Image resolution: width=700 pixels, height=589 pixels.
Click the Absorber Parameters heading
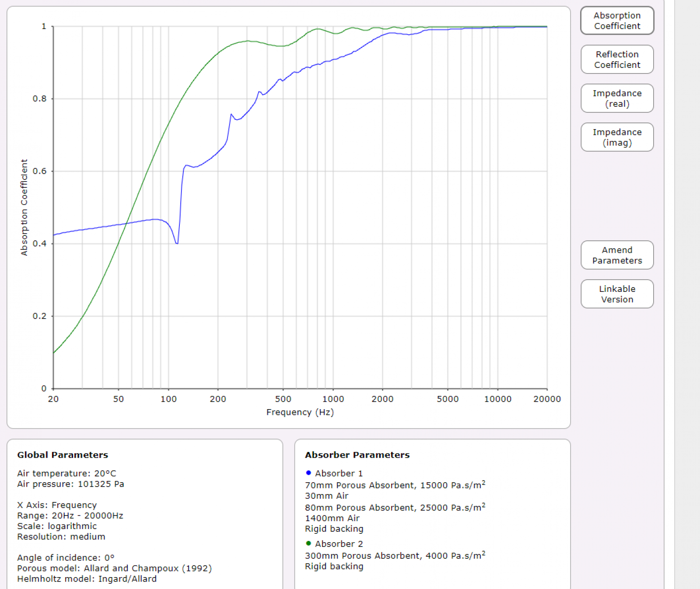coord(357,455)
